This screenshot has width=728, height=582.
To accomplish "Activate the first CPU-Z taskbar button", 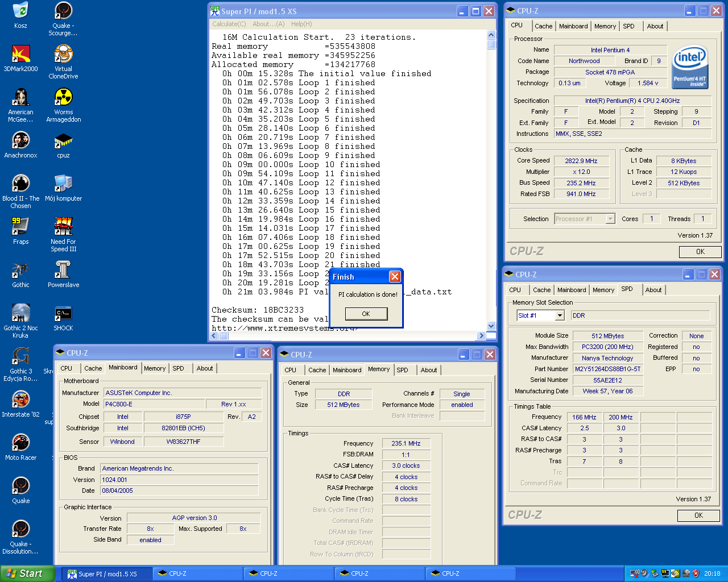I will (198, 574).
